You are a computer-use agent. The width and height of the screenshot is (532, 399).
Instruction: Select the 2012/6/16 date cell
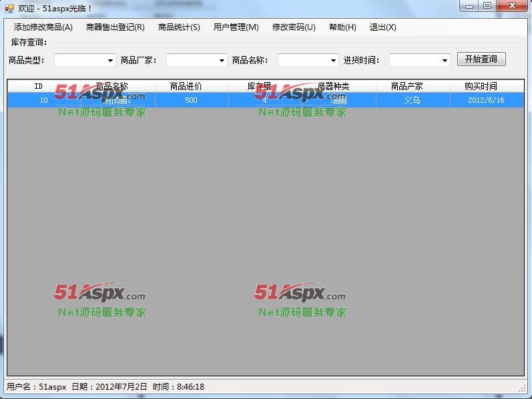coord(487,100)
